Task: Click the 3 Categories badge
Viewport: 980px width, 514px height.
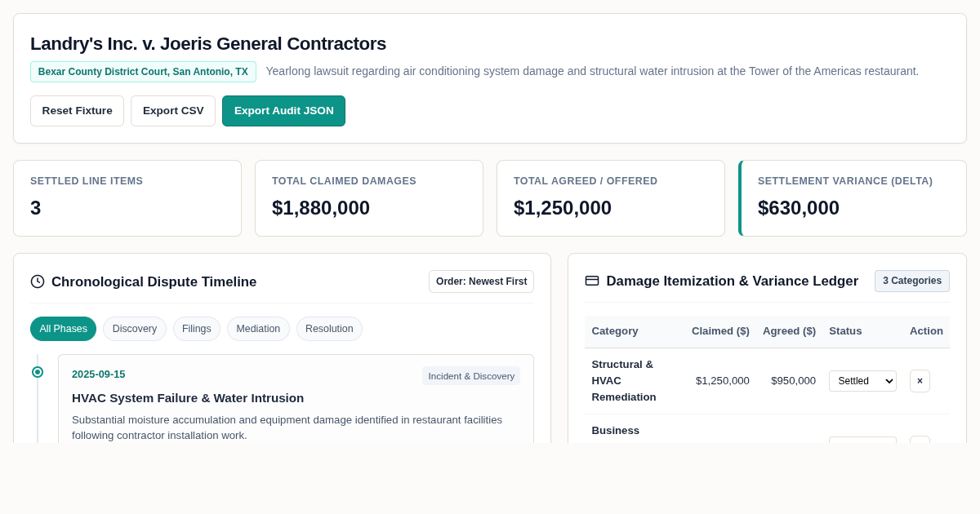Action: tap(912, 281)
